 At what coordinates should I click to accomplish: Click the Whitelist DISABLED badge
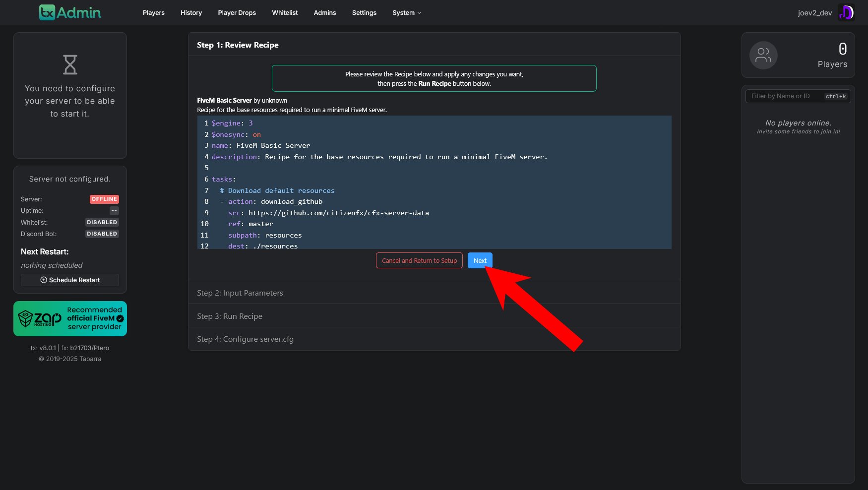(102, 222)
